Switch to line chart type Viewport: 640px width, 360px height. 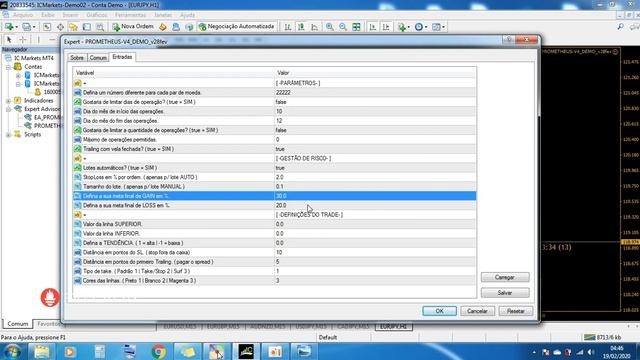(x=314, y=27)
